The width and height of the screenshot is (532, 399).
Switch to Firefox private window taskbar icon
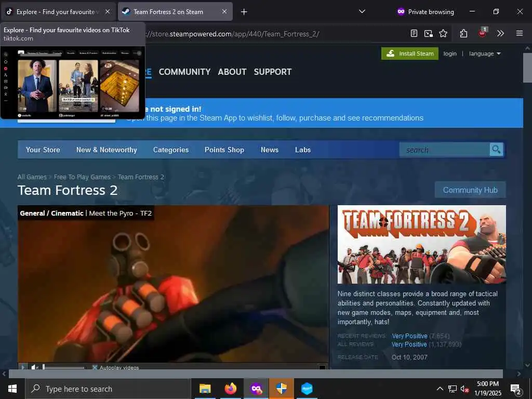click(x=256, y=389)
